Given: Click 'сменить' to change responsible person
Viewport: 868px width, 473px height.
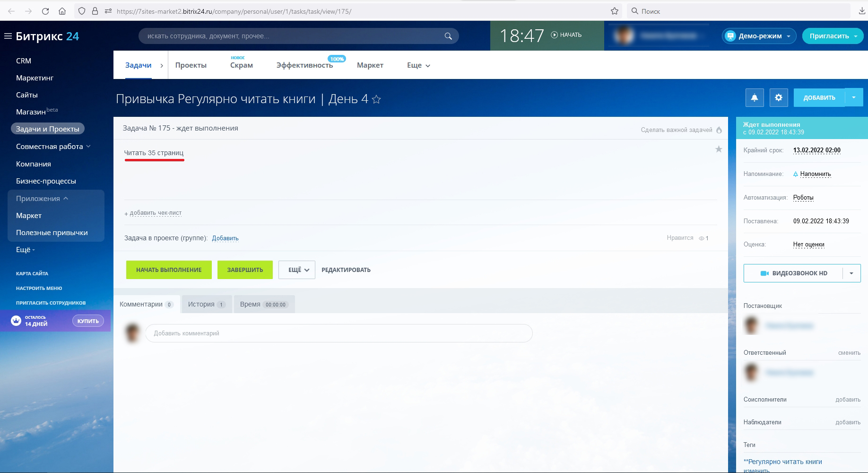Looking at the screenshot, I should (x=849, y=353).
